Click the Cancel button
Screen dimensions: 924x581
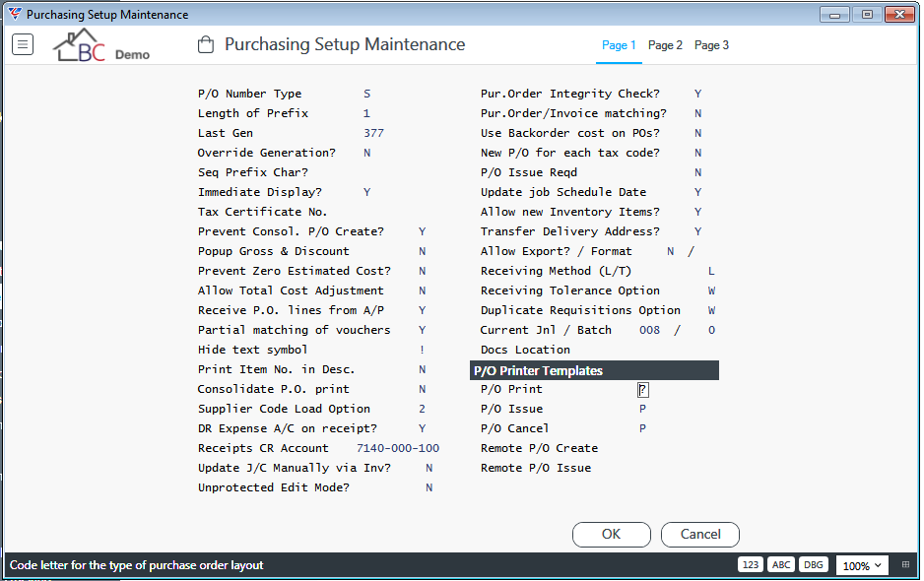point(700,534)
